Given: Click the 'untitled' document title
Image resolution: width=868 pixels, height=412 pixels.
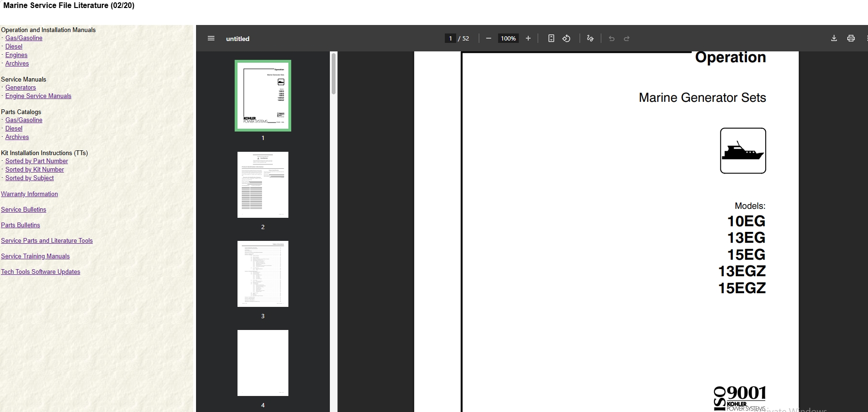Looking at the screenshot, I should pyautogui.click(x=238, y=39).
